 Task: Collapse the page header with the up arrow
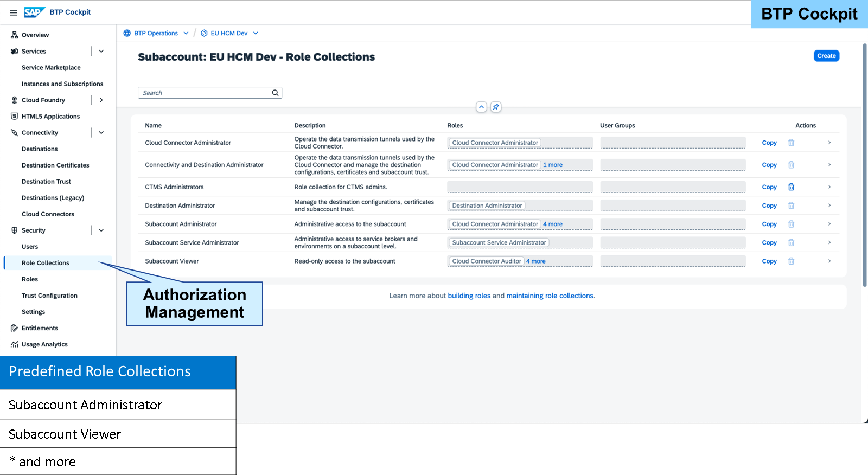[481, 107]
